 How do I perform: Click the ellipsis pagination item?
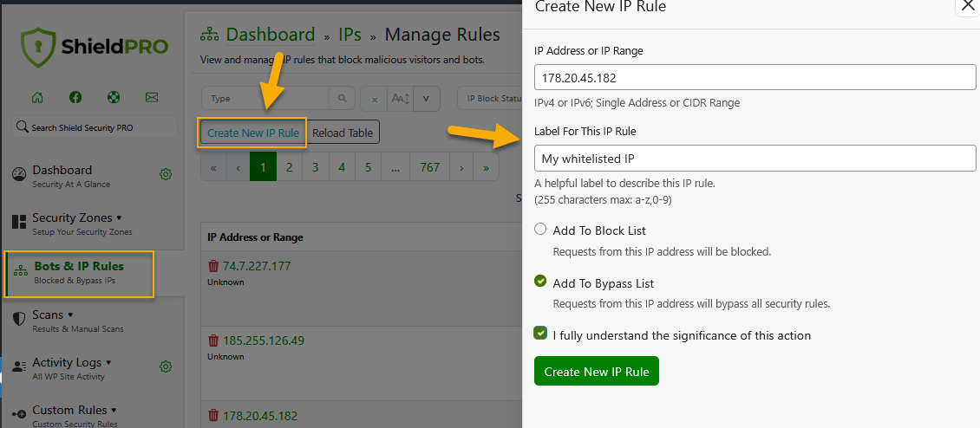tap(395, 167)
